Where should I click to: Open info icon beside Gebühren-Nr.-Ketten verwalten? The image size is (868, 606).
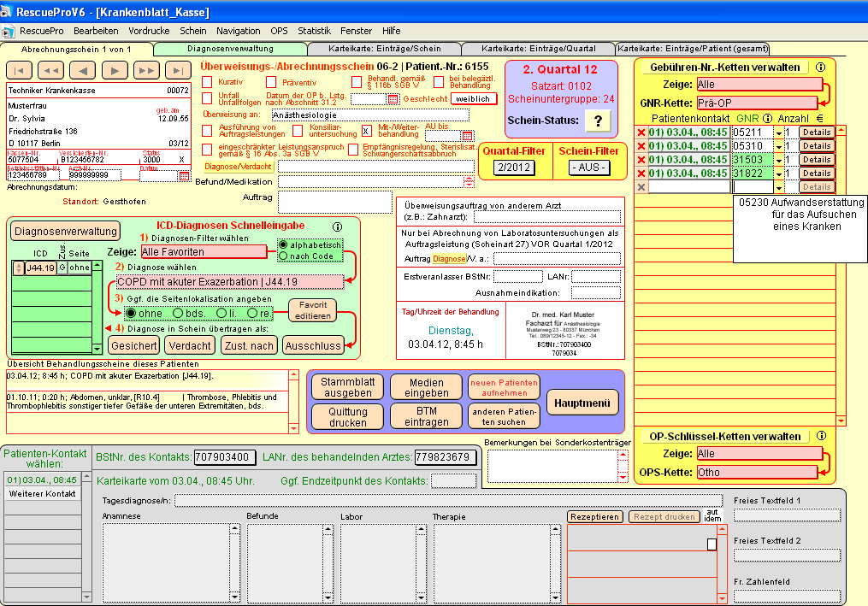[820, 67]
